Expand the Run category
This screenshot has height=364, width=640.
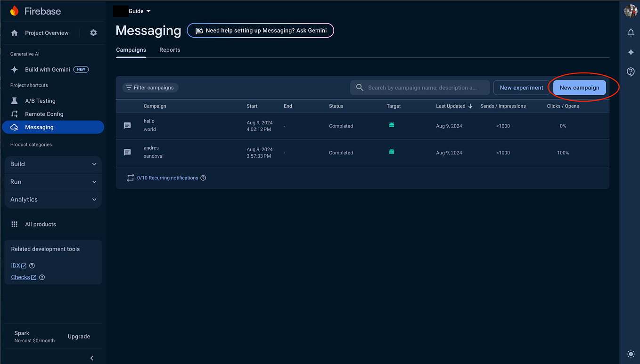[53, 182]
